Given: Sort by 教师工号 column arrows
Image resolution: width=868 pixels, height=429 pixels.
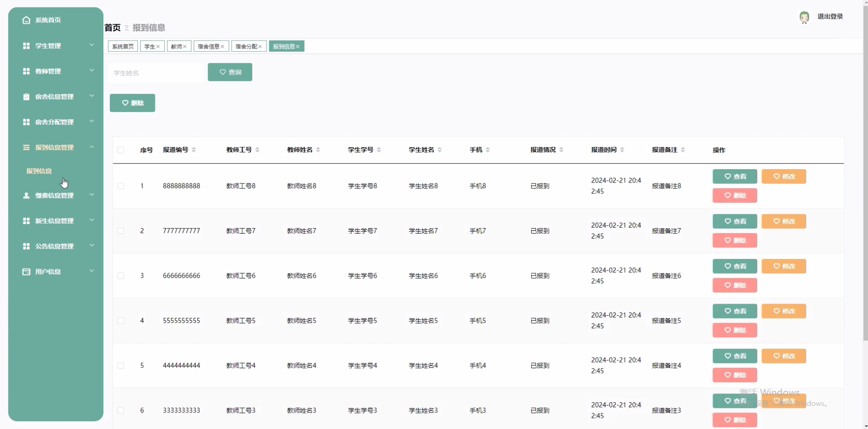Looking at the screenshot, I should [x=257, y=150].
